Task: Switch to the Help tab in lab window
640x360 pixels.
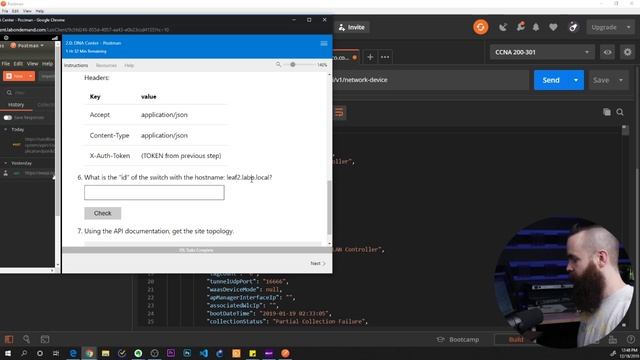Action: 129,65
